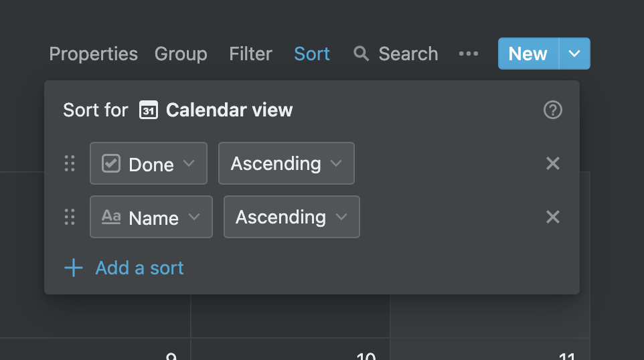
Task: Click the search magnifier icon
Action: pos(361,54)
